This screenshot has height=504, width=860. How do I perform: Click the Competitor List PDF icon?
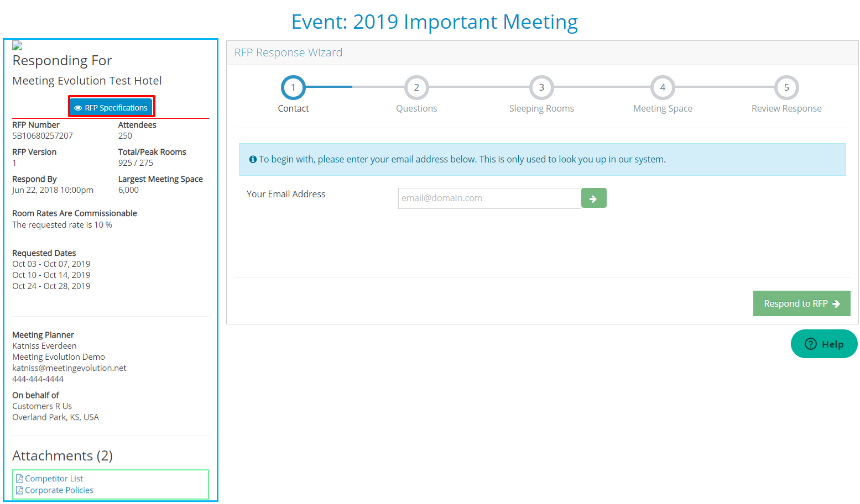click(x=19, y=479)
